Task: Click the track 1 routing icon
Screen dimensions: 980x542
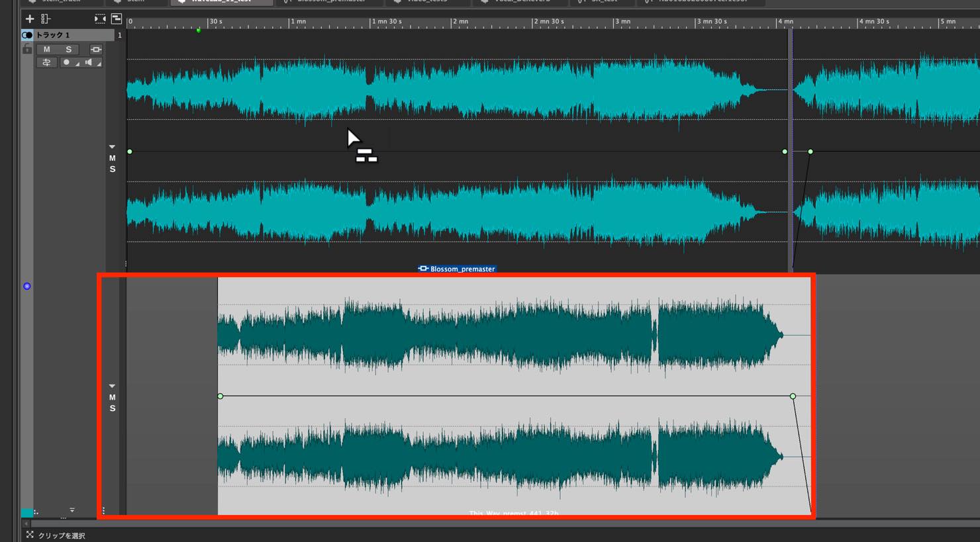Action: pos(46,63)
